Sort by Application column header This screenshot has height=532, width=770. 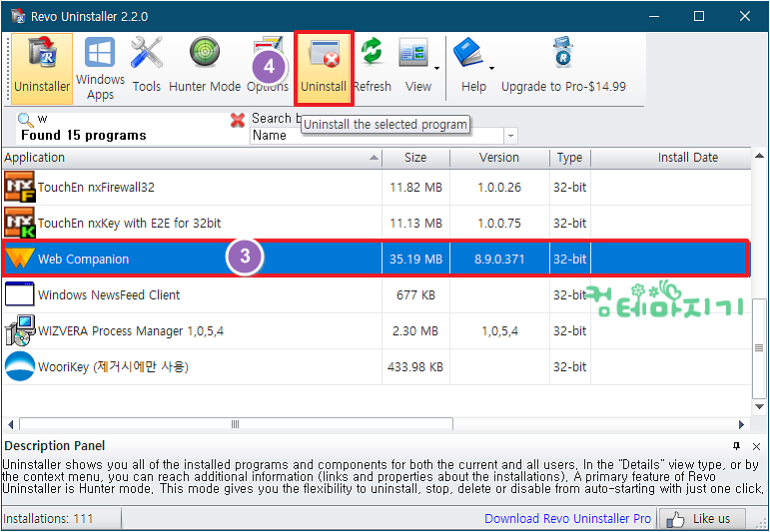click(192, 158)
